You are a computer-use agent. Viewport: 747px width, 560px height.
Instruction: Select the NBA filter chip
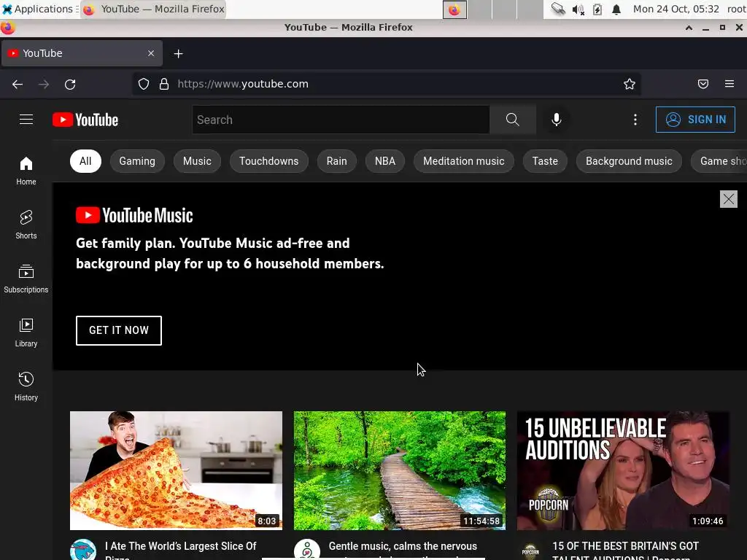click(385, 161)
